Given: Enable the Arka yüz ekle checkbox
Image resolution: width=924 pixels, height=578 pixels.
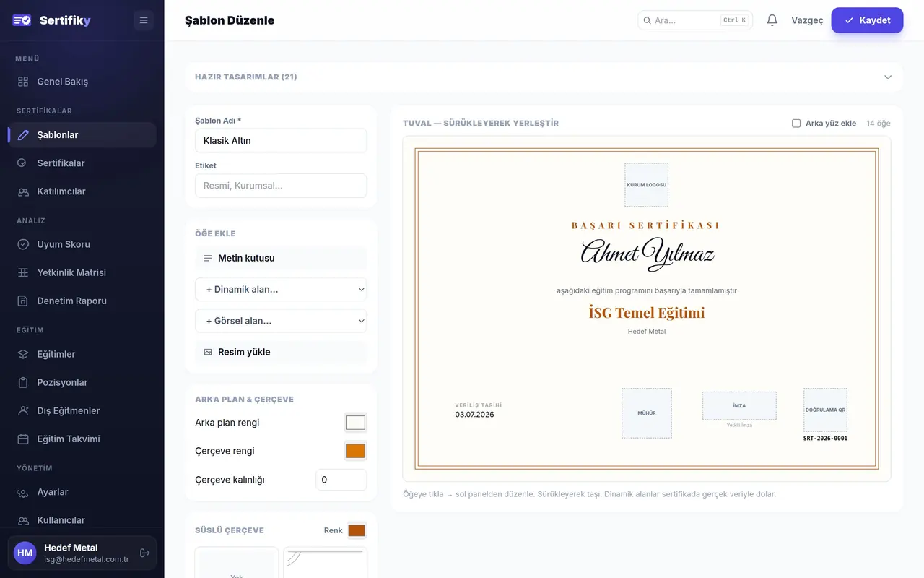Looking at the screenshot, I should click(796, 124).
